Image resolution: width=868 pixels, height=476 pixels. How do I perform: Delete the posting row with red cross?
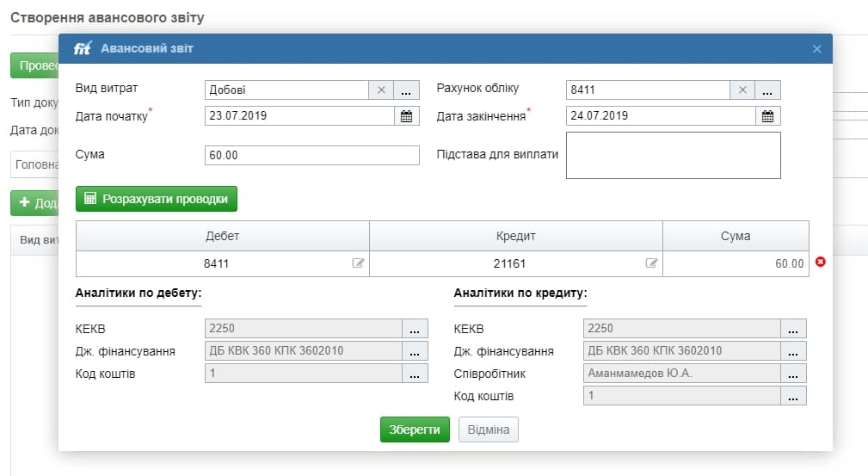pos(821,262)
